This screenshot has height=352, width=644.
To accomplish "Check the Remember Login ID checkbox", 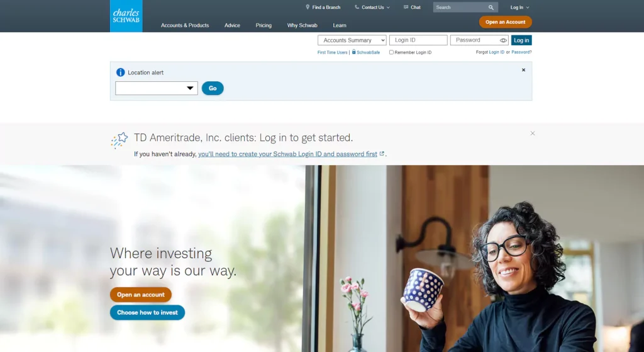I will 391,52.
